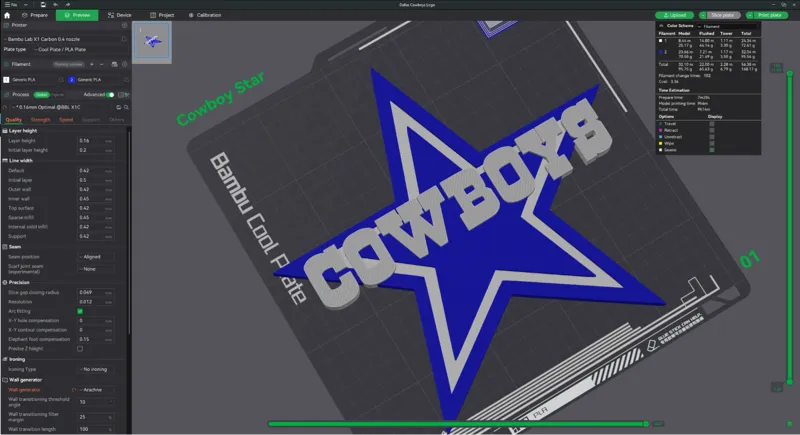Click the Slice plate button
Image resolution: width=800 pixels, height=435 pixels.
point(723,15)
